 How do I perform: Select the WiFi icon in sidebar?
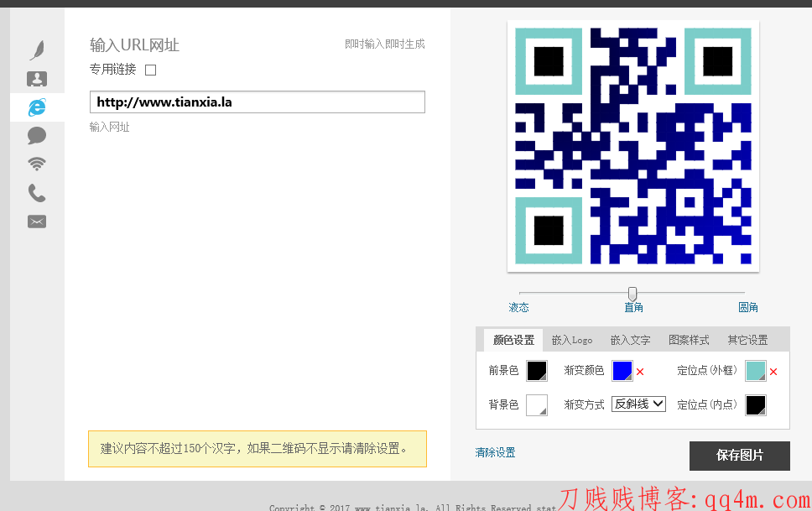click(x=37, y=164)
